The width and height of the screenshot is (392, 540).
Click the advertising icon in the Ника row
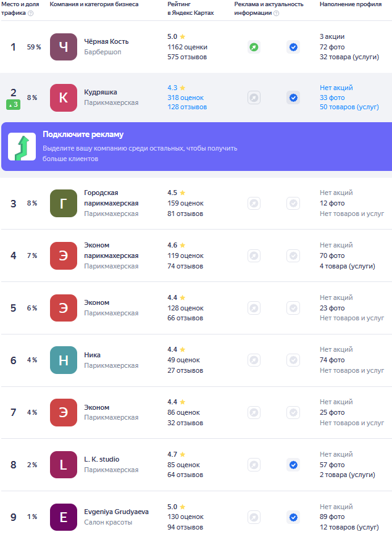coord(254,360)
